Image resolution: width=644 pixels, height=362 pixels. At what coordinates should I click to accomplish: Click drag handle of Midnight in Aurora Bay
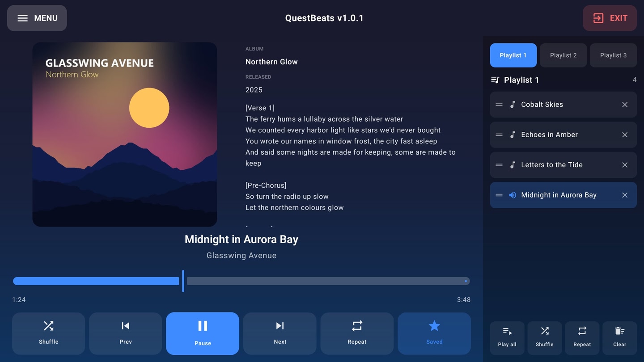point(499,195)
